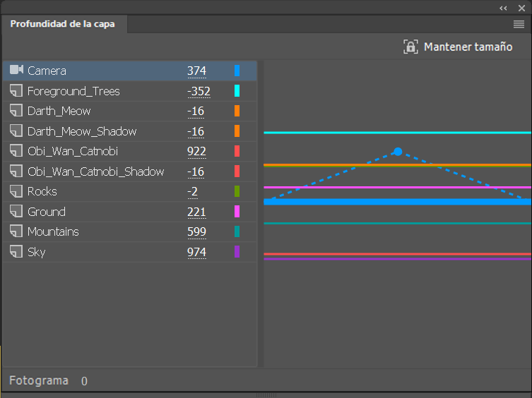Image resolution: width=532 pixels, height=398 pixels.
Task: Click the Rocks layer icon
Action: (x=16, y=191)
